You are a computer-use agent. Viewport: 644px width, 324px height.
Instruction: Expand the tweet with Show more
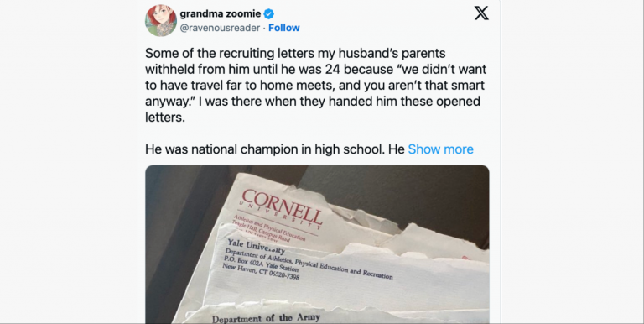[440, 149]
